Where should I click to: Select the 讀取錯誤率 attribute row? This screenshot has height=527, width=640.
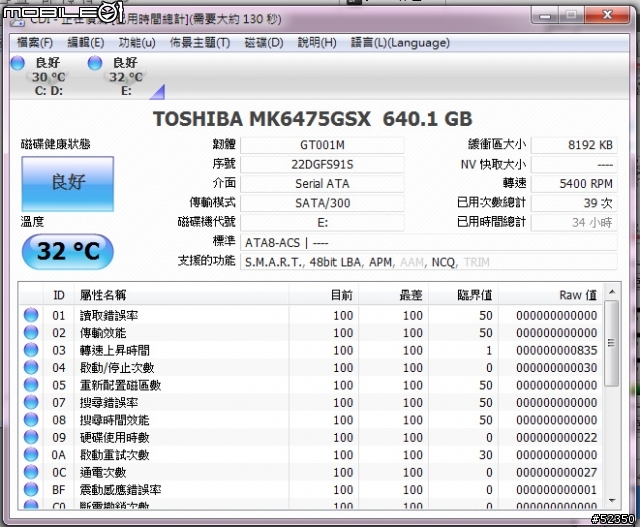(x=311, y=315)
